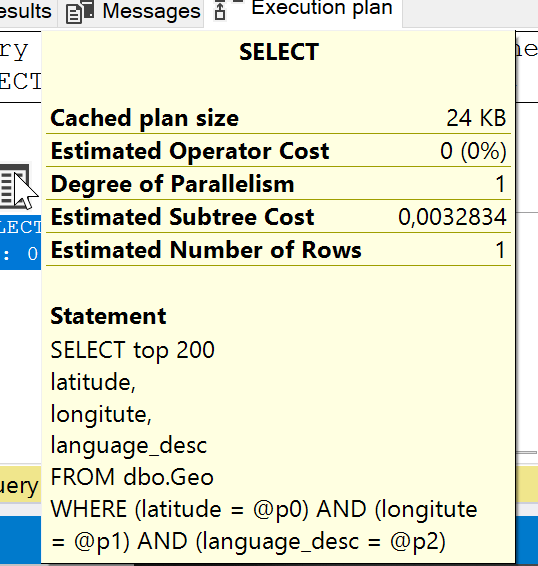Switch to the Results tab
Image resolution: width=538 pixels, height=566 pixels.
pyautogui.click(x=28, y=13)
